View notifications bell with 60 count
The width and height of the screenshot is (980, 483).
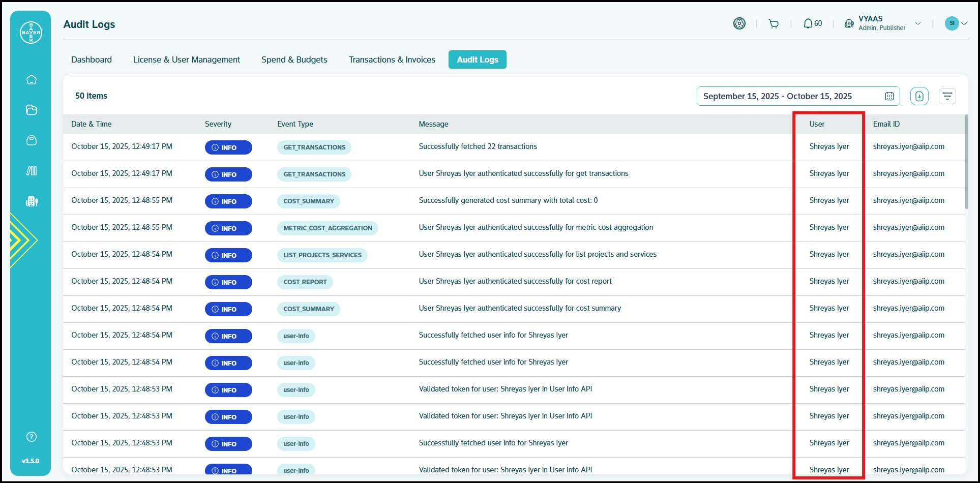(x=812, y=24)
